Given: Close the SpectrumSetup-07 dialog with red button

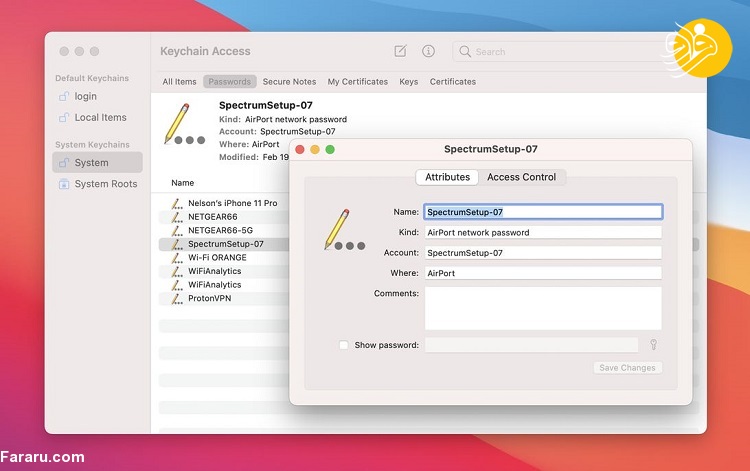Looking at the screenshot, I should click(x=300, y=150).
